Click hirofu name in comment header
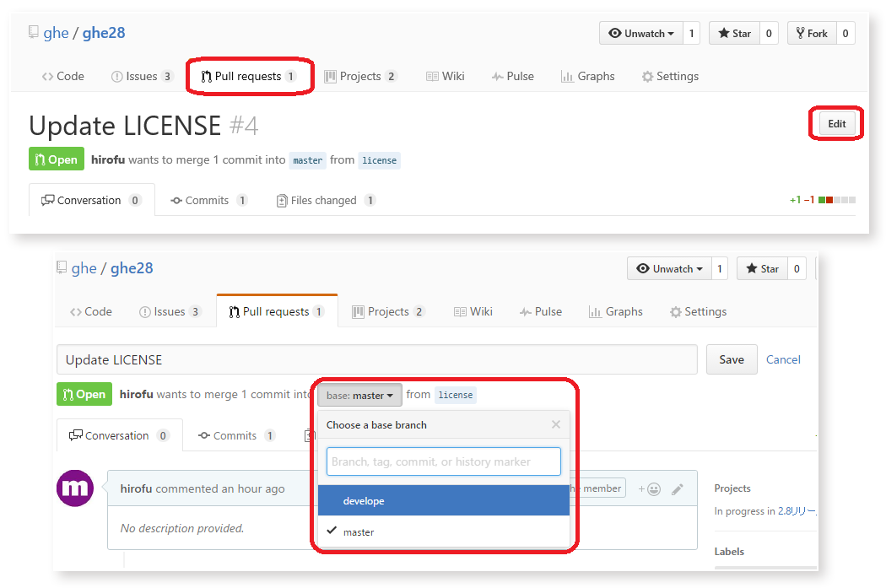 pyautogui.click(x=136, y=488)
